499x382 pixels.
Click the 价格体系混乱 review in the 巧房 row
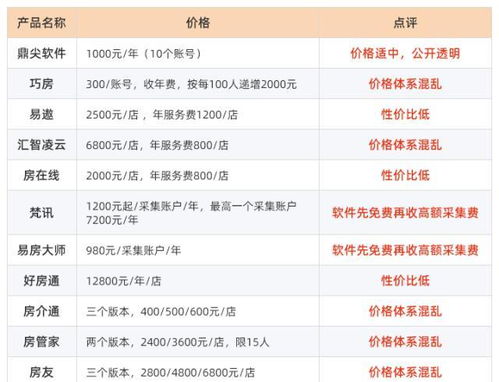click(x=405, y=84)
